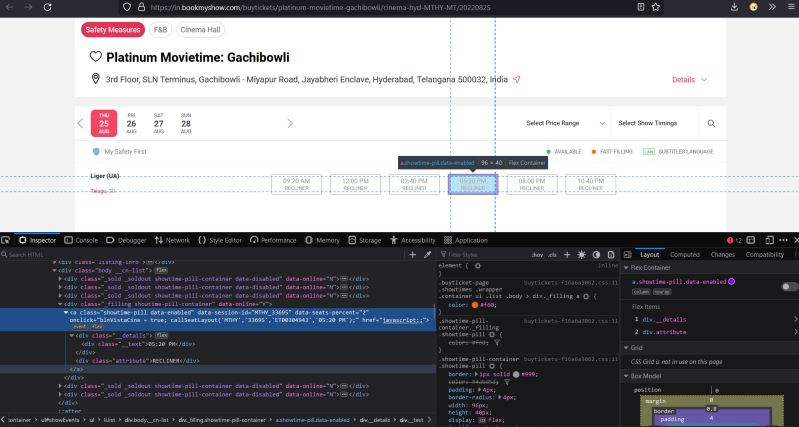Image resolution: width=799 pixels, height=427 pixels.
Task: Expand the border shorthand property arrow
Action: tap(476, 375)
